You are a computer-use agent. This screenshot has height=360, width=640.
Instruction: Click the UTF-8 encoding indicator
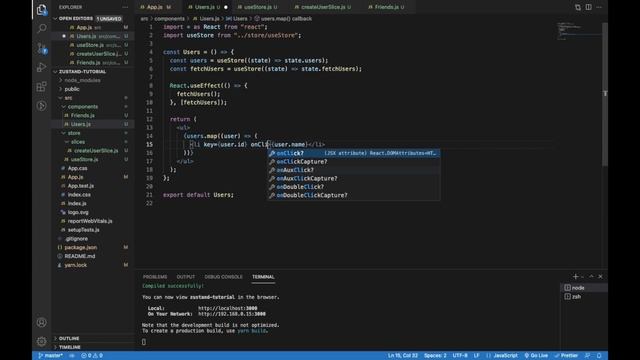click(460, 356)
